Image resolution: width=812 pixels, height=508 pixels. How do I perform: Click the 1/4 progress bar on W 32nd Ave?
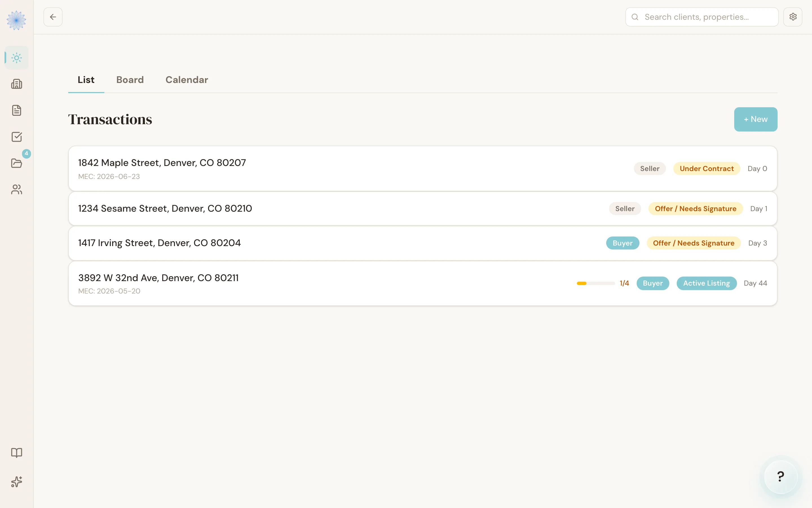[x=595, y=283]
